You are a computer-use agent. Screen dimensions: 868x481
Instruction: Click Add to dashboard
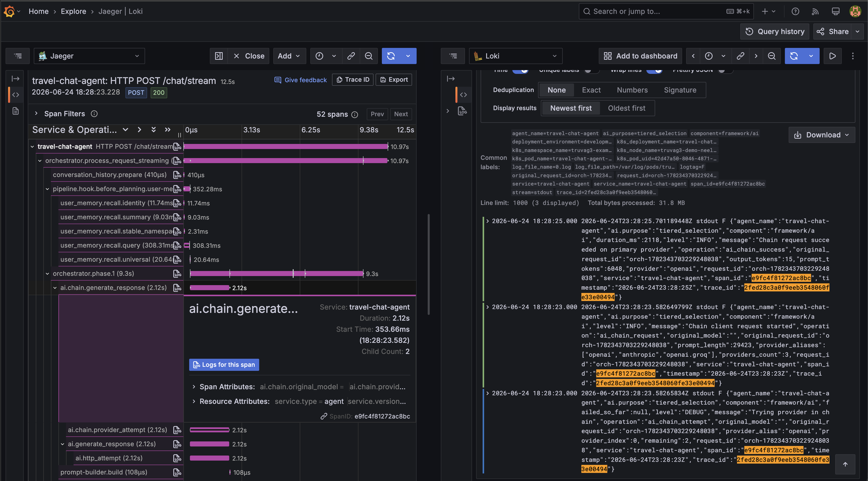(640, 56)
